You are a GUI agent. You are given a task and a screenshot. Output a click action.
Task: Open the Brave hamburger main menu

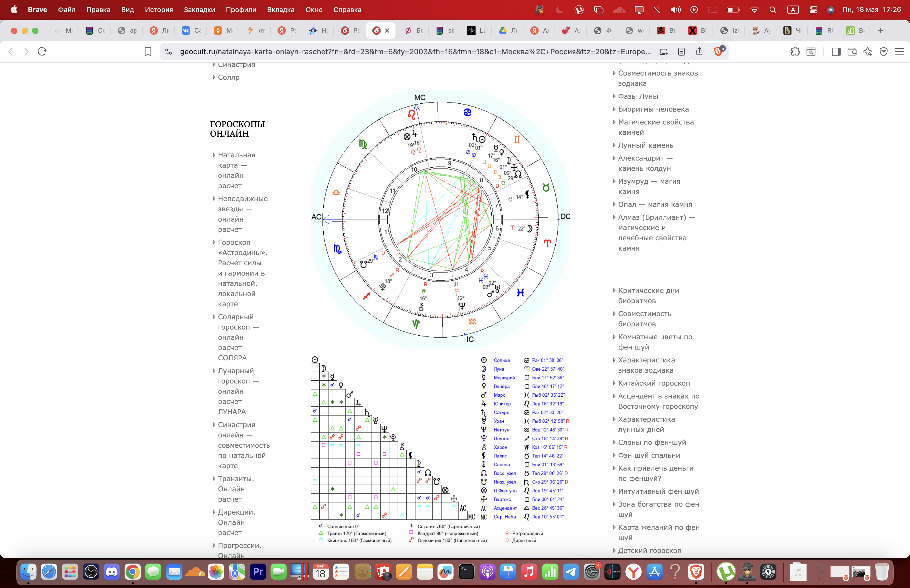tap(899, 52)
